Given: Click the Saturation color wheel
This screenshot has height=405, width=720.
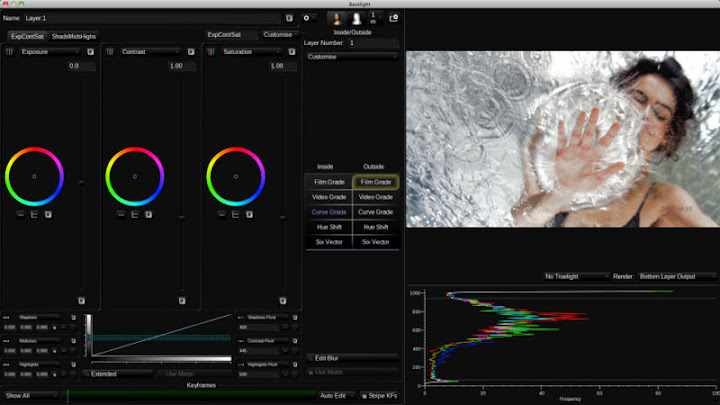Looking at the screenshot, I should point(236,176).
